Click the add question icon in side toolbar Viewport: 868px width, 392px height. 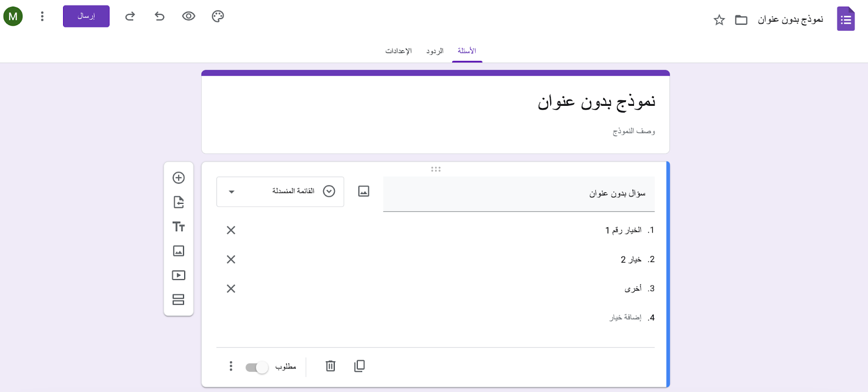(x=179, y=178)
